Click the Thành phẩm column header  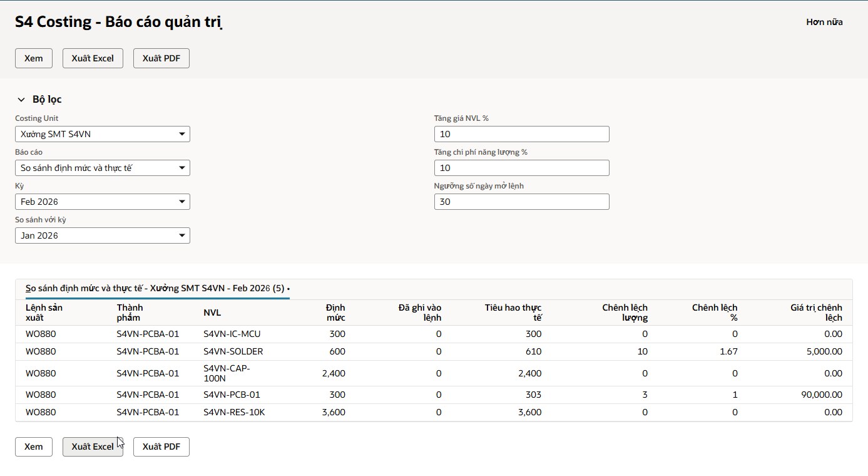pyautogui.click(x=130, y=313)
